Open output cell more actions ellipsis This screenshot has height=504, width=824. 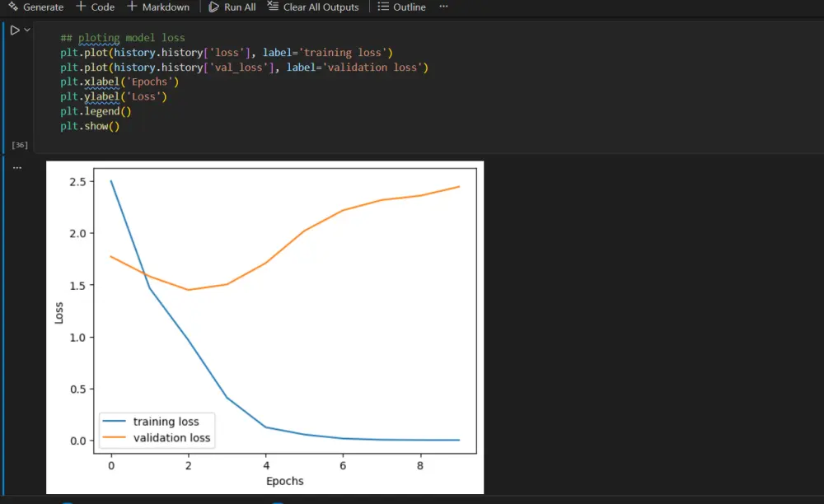tap(17, 168)
